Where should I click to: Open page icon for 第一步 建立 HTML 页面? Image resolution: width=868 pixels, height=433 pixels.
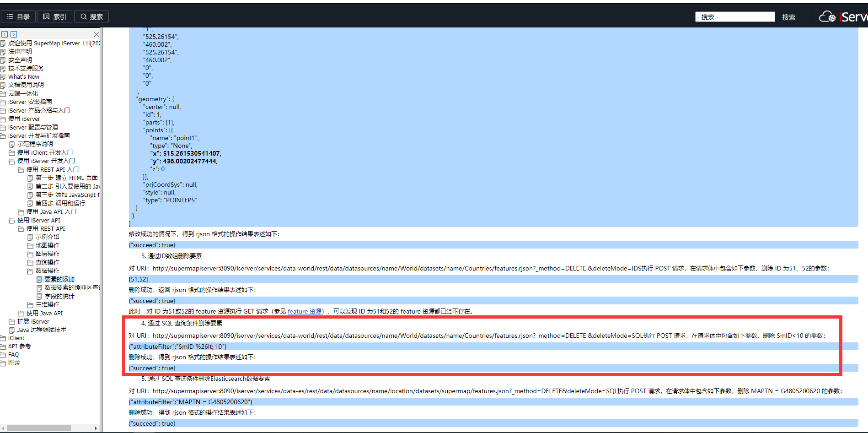click(30, 178)
